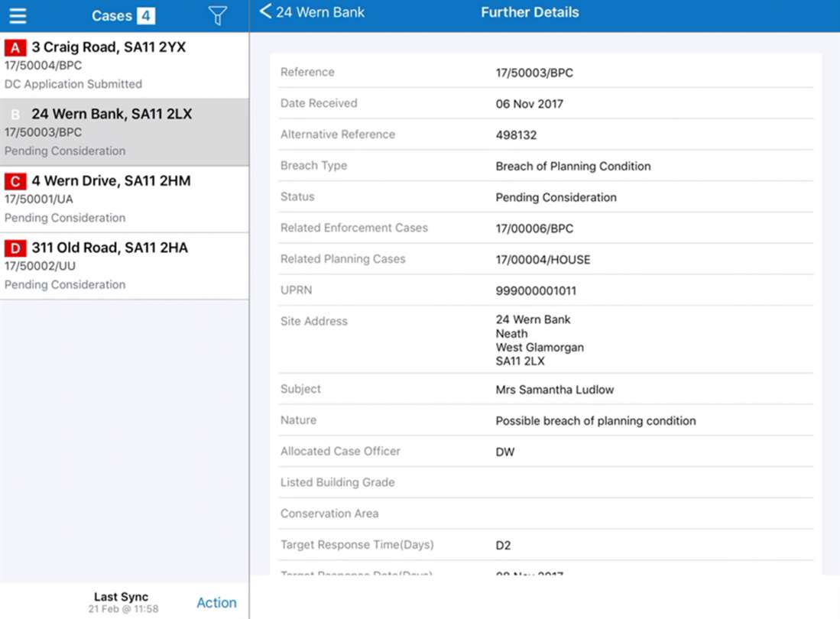
Task: Click the red D case marker
Action: tap(15, 248)
